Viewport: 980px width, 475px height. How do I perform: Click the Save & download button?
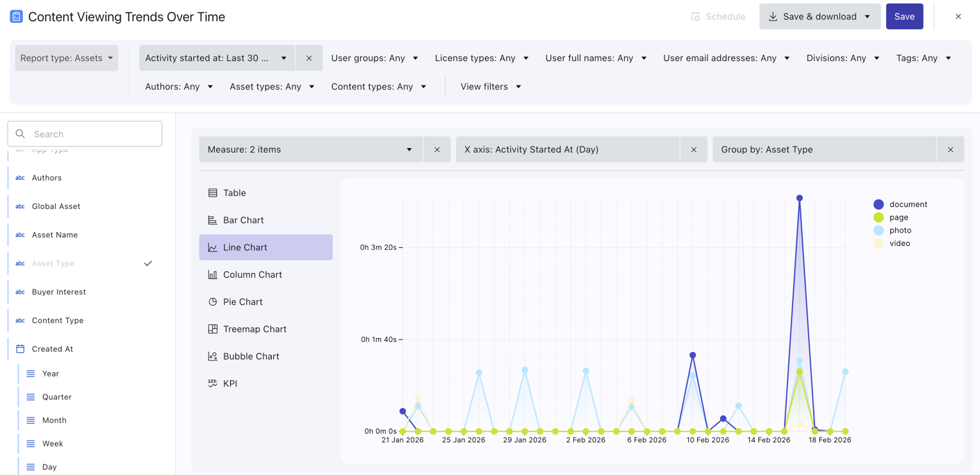[x=819, y=17]
